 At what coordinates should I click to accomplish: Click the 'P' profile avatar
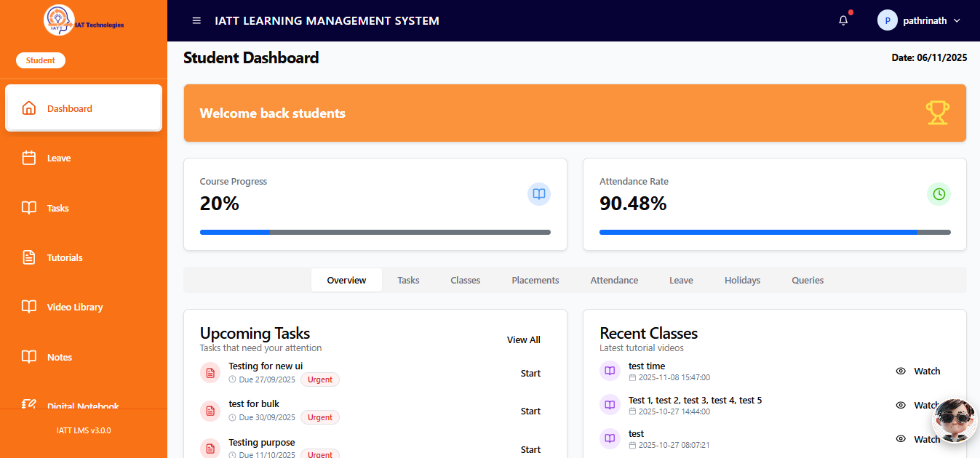tap(888, 20)
